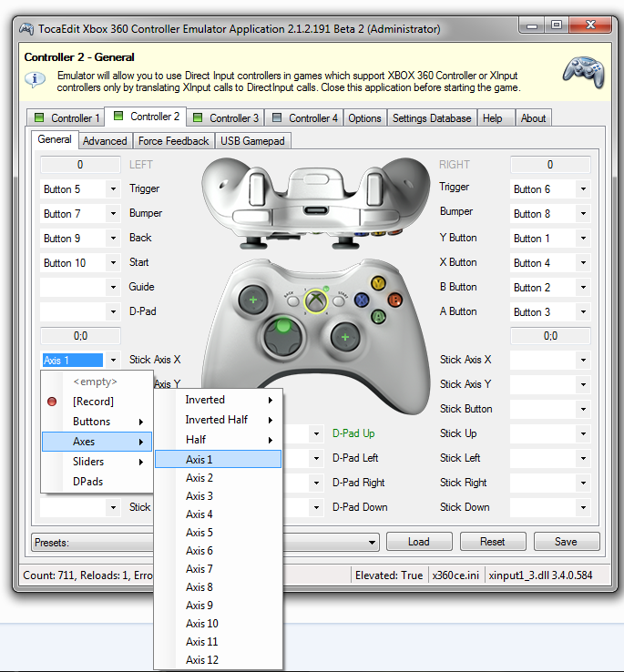Click the right stick 0;0 value box
Screen dimensions: 624x672
pos(550,336)
